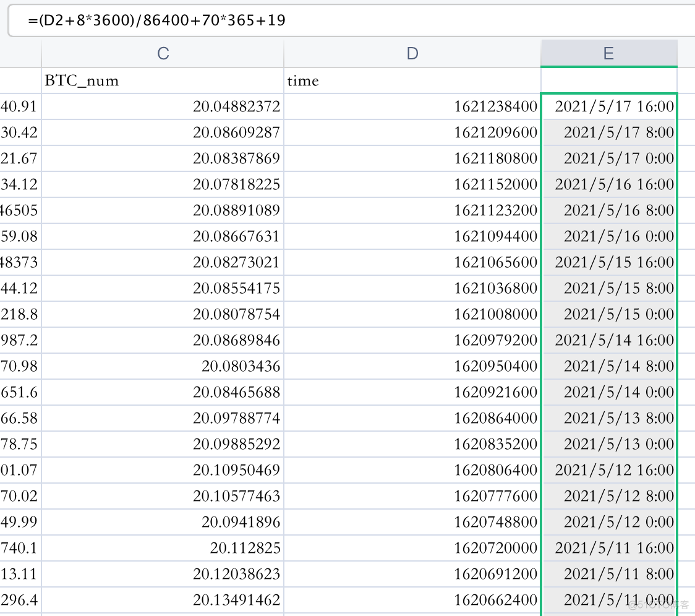Select cell with value 20.08273021

163,262
